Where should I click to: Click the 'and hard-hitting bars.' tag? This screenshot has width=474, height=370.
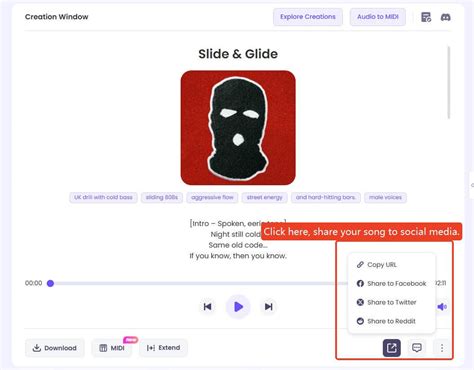tap(326, 197)
